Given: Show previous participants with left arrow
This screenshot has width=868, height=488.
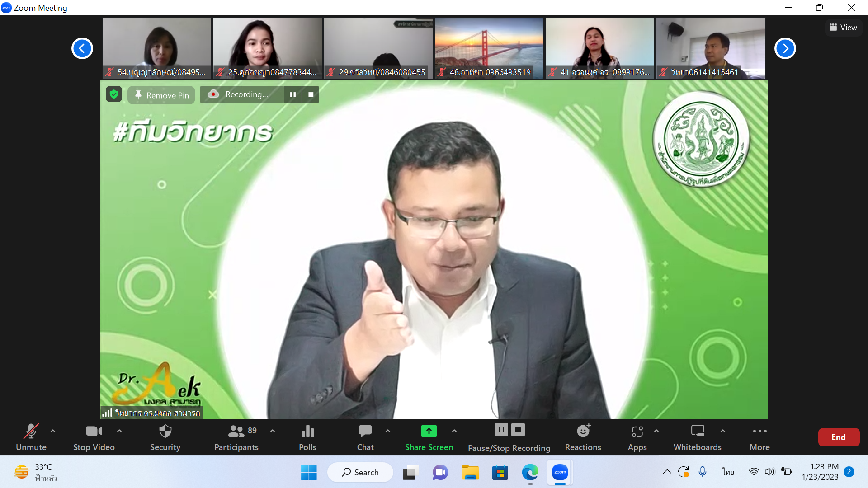Looking at the screenshot, I should pos(82,48).
